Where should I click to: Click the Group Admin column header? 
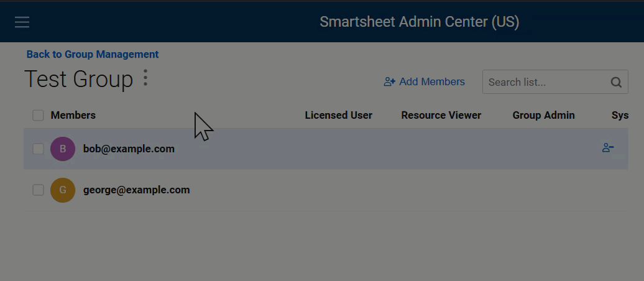tap(543, 116)
